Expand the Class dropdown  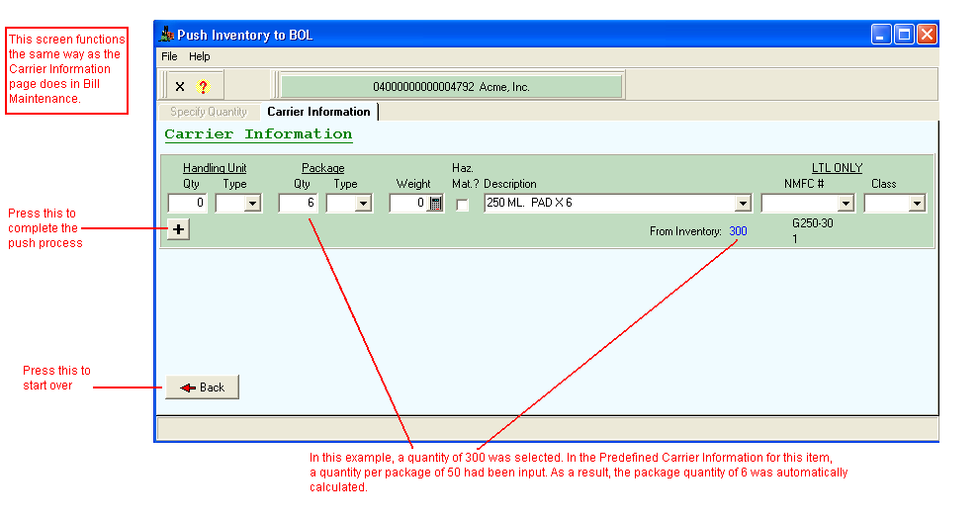(x=916, y=204)
